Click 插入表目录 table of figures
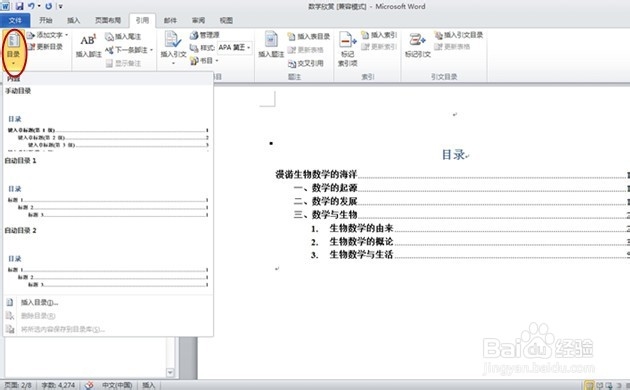 coord(309,37)
